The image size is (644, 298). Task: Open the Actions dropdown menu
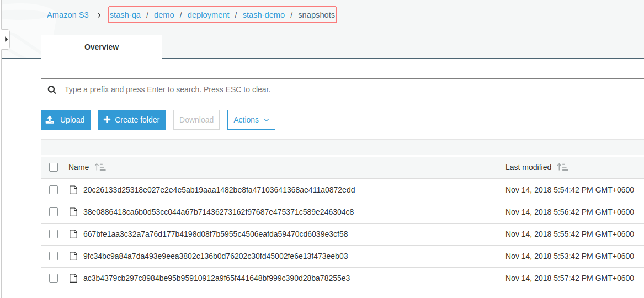(x=251, y=120)
